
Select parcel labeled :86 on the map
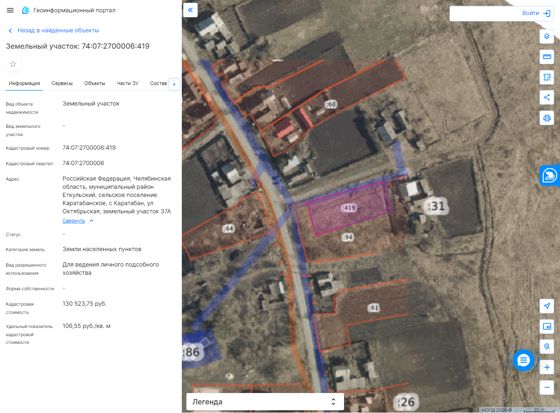tap(193, 352)
